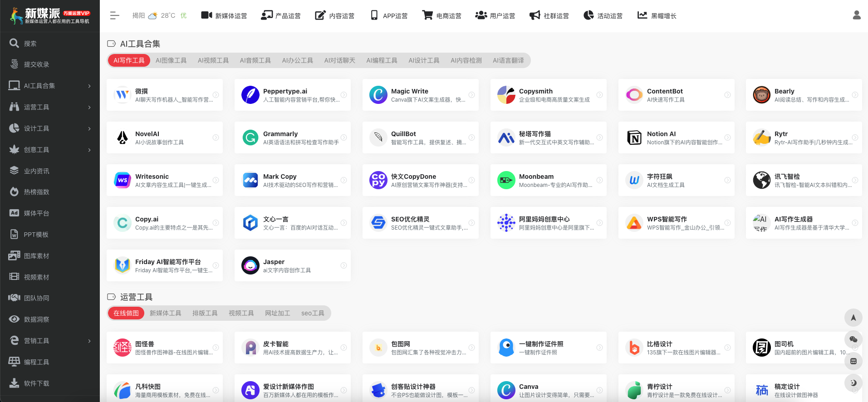Expand 创意工具 sidebar chevron
868x402 pixels.
89,150
